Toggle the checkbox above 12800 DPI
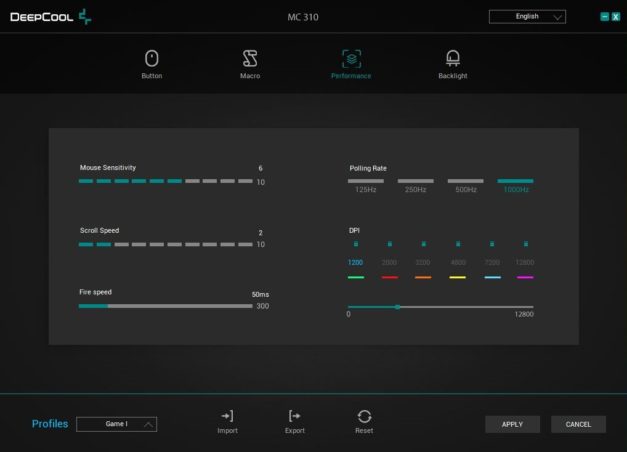The height and width of the screenshot is (452, 627). (525, 243)
